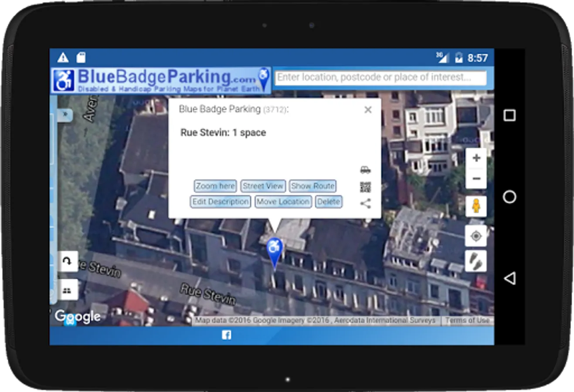This screenshot has height=392, width=574.
Task: Open the QR code for this parking spot
Action: (365, 187)
